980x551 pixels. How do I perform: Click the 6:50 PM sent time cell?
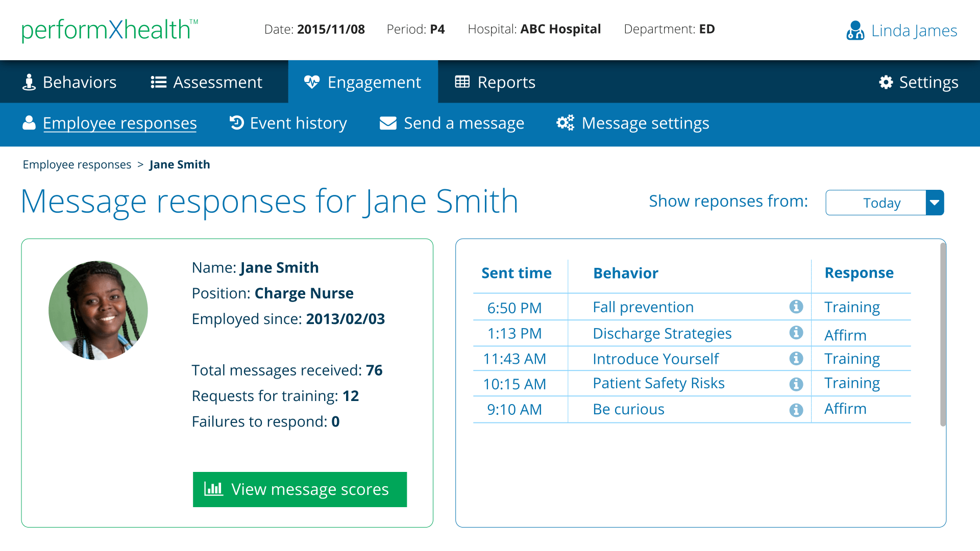pyautogui.click(x=514, y=308)
